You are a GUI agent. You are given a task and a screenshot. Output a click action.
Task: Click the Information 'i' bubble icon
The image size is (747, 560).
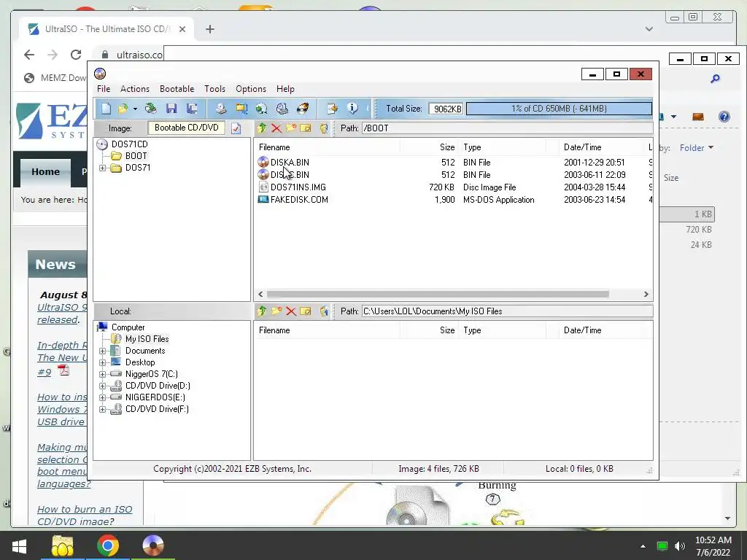pyautogui.click(x=352, y=109)
